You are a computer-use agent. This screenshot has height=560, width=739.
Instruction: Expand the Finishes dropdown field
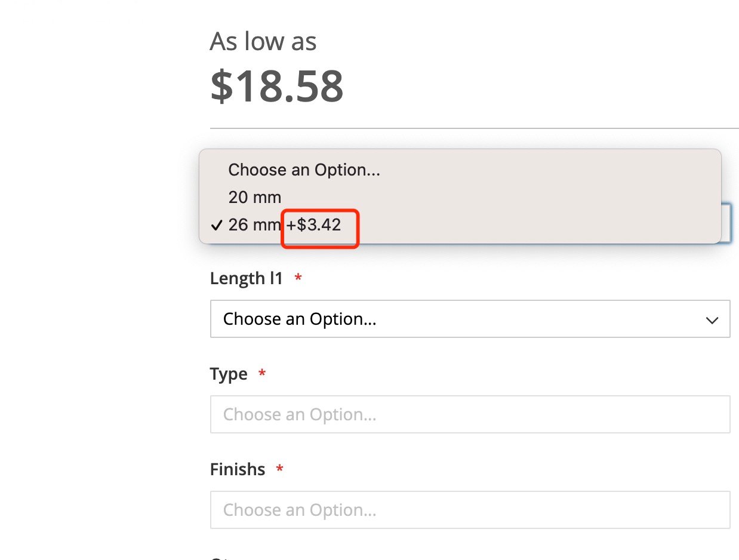[x=470, y=510]
